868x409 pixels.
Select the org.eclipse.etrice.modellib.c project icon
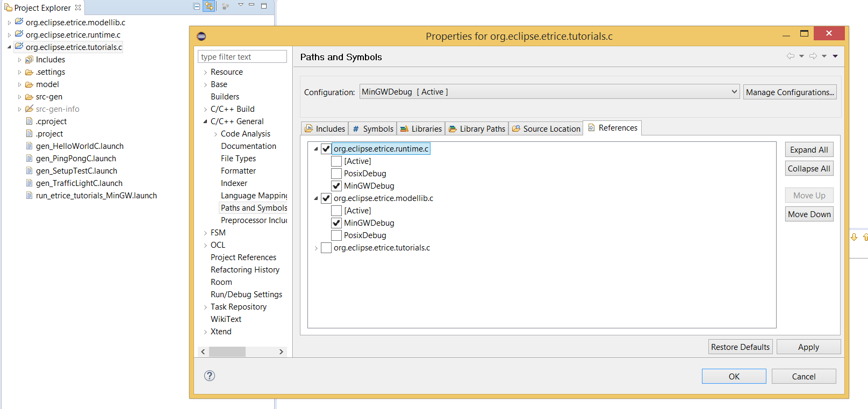pyautogui.click(x=19, y=22)
